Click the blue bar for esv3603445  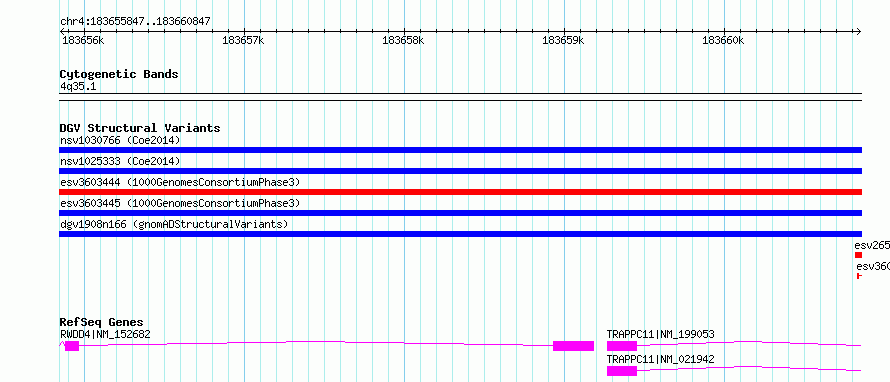point(460,213)
